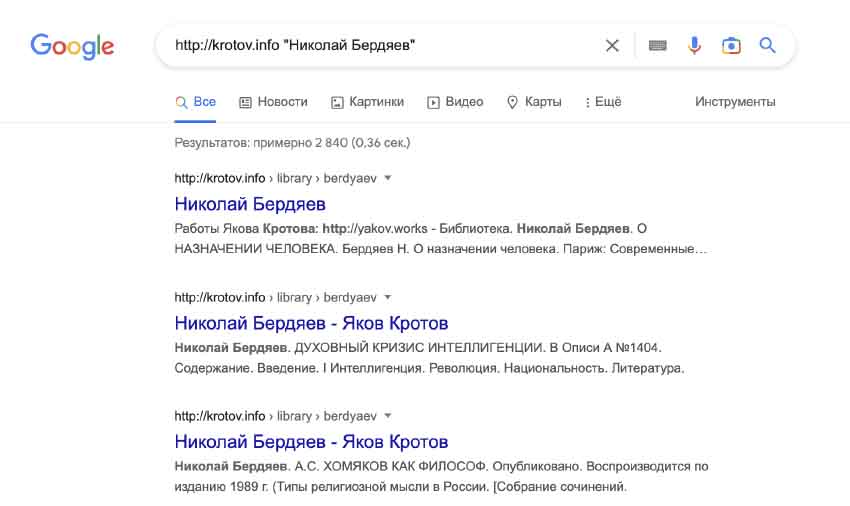Open dropdown arrow beside first result URL
850x506 pixels.
(x=388, y=178)
